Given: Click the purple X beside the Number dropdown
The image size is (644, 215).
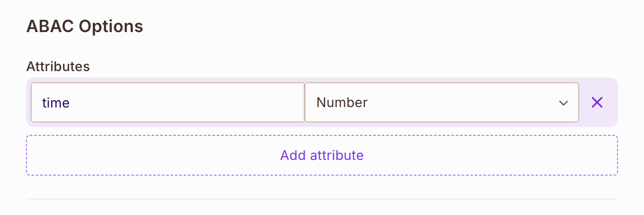Looking at the screenshot, I should [x=597, y=102].
